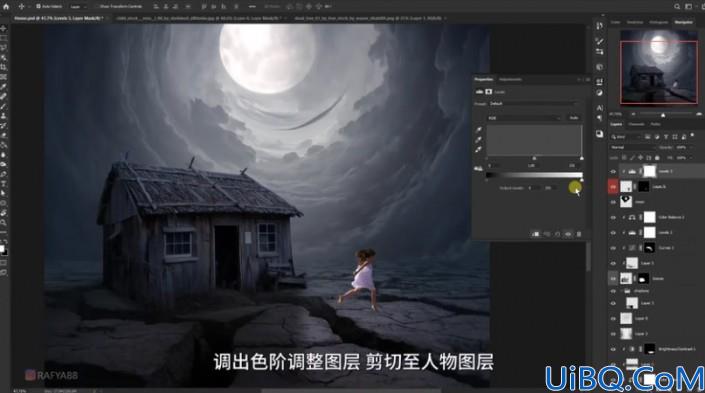Select the Type tool in the toolbox
The height and width of the screenshot is (393, 705).
click(x=4, y=184)
